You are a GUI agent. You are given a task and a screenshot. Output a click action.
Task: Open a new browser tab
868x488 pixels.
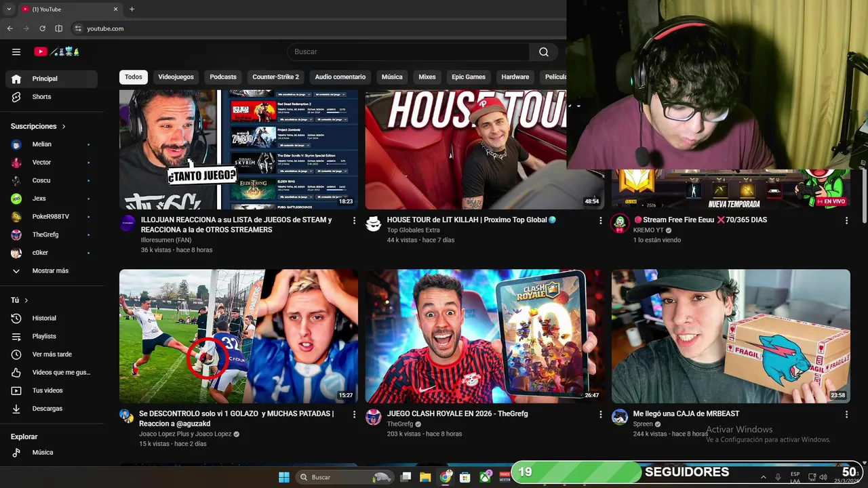[132, 9]
